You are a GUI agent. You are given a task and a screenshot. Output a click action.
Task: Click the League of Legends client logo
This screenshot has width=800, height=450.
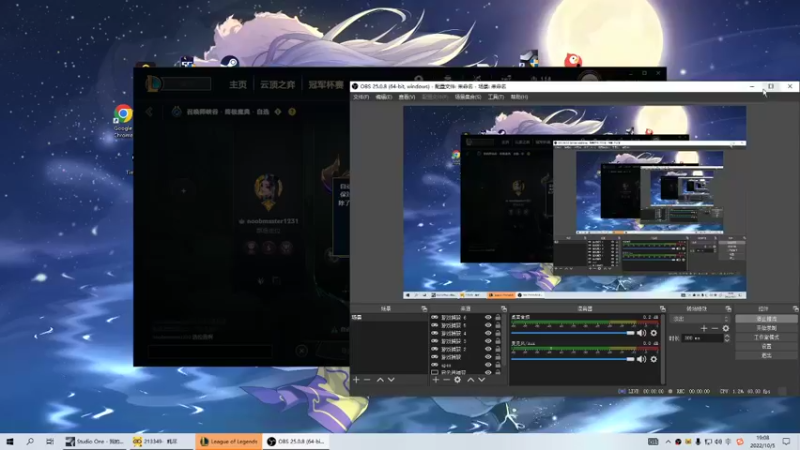(153, 84)
